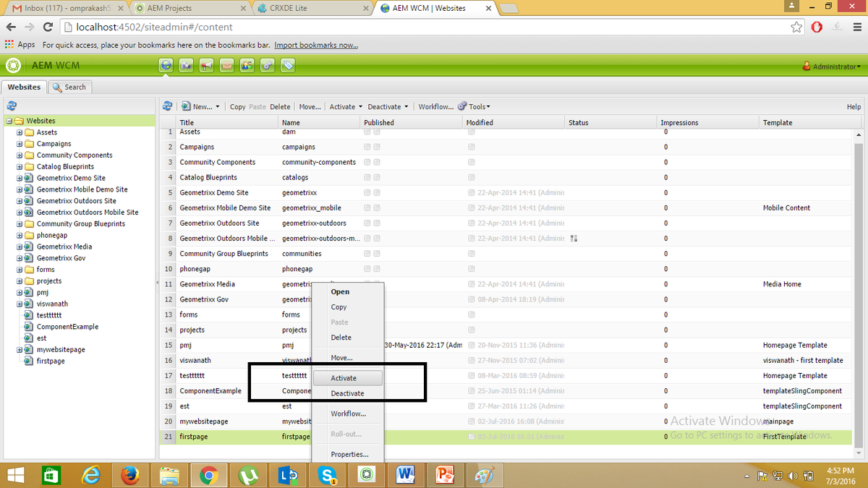Expand the Geometrixx Gov tree node
The height and width of the screenshot is (488, 868).
[20, 258]
